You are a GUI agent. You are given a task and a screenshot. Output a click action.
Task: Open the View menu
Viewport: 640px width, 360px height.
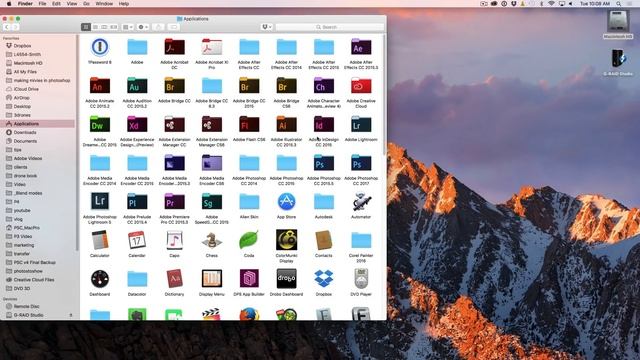[x=72, y=4]
